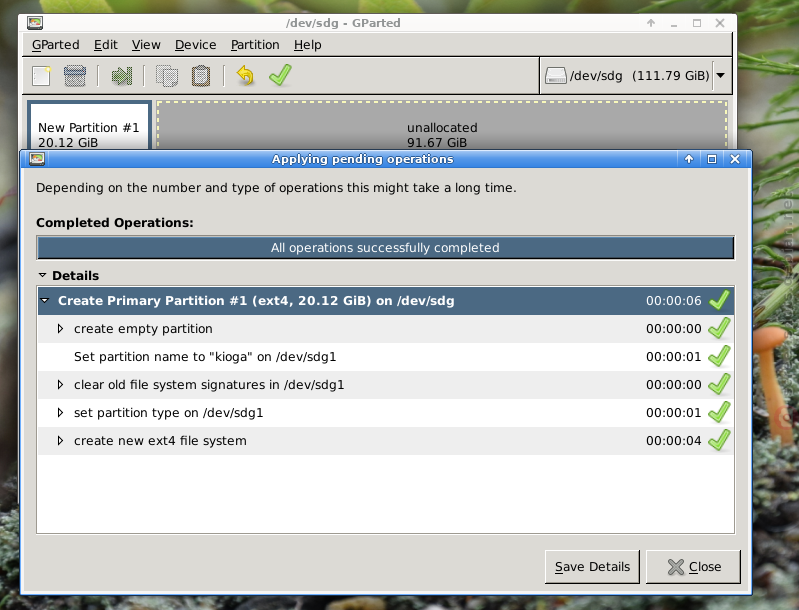The width and height of the screenshot is (799, 610).
Task: Click the disk drive icon beside /dev/sdg
Action: [555, 76]
